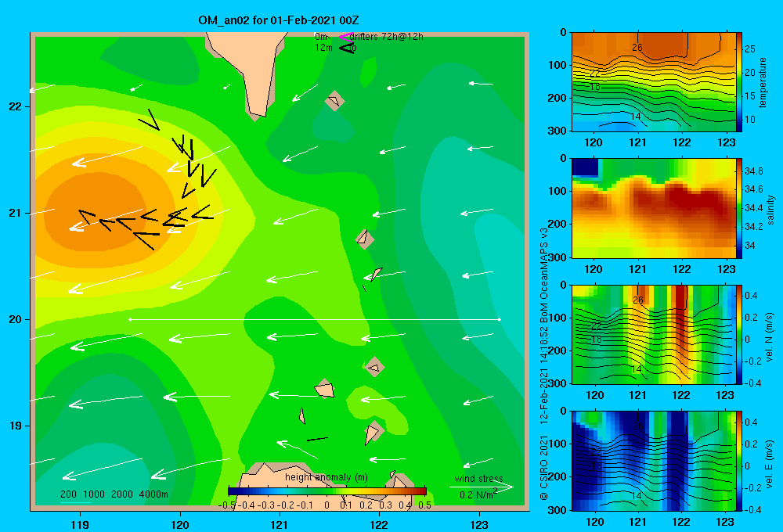783x532 pixels.
Task: Click the '200 1000 2000 4000m' depth legend
Action: [x=114, y=494]
